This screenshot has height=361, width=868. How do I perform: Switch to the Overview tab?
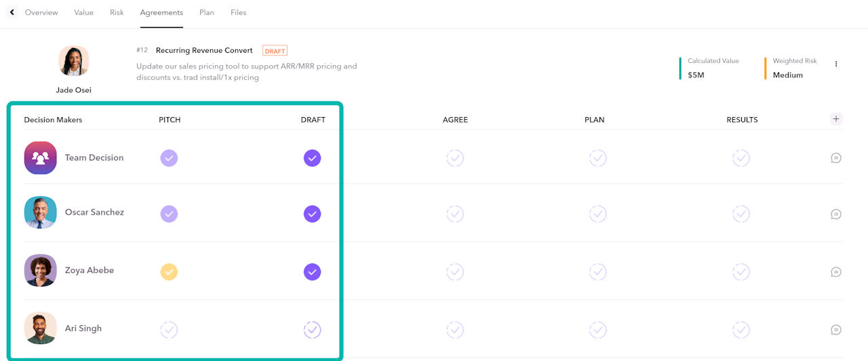pos(41,12)
